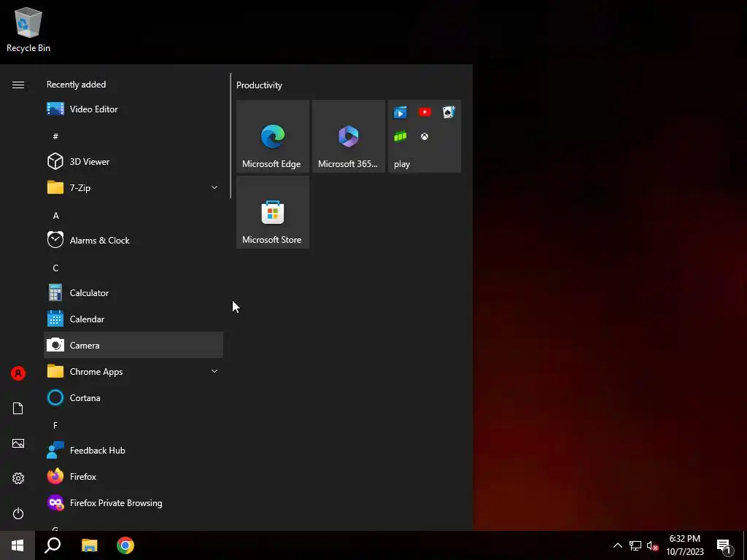Open the Microsoft Store tile
Screen dimensions: 747x560
click(x=273, y=212)
